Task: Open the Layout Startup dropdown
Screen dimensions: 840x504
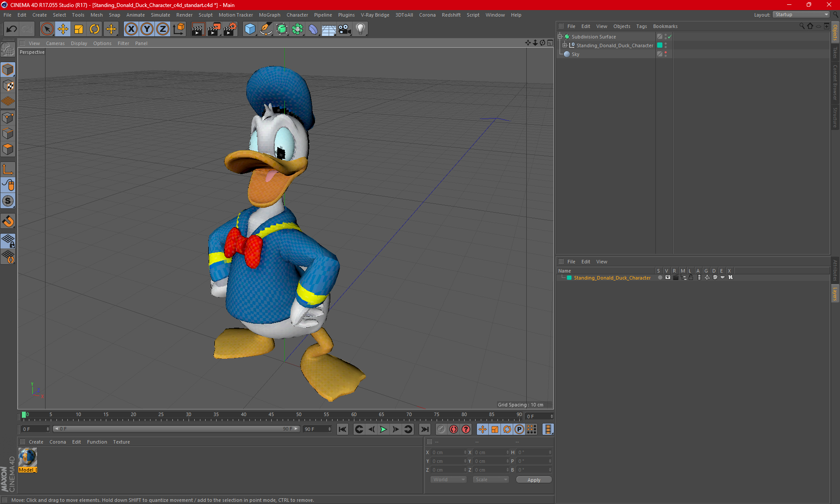Action: coord(801,14)
